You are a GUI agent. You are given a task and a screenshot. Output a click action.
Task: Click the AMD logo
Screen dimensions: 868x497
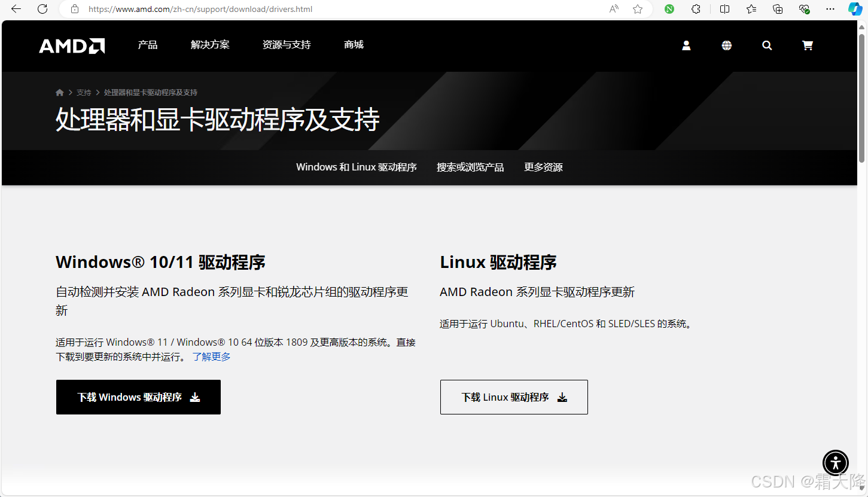(x=72, y=46)
